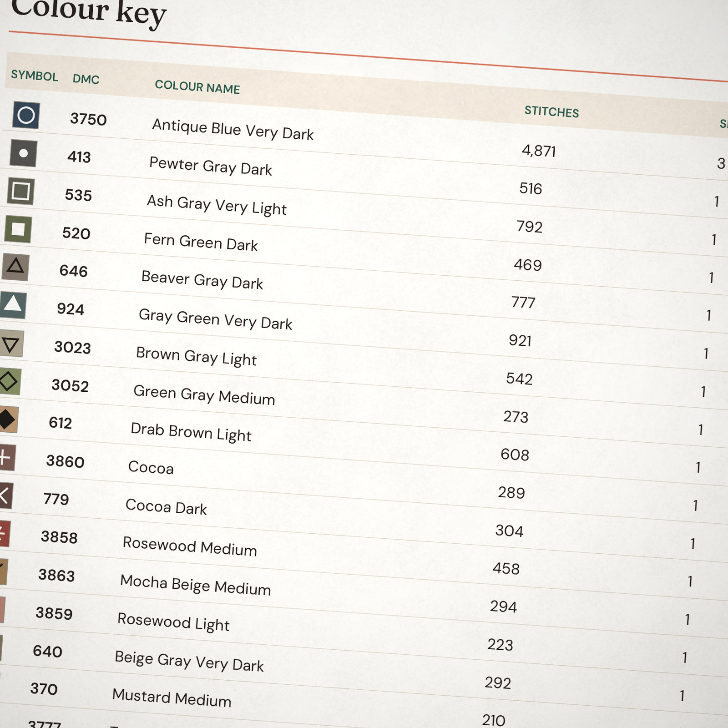
Task: Click the DMC code 3863
Action: pos(56,576)
